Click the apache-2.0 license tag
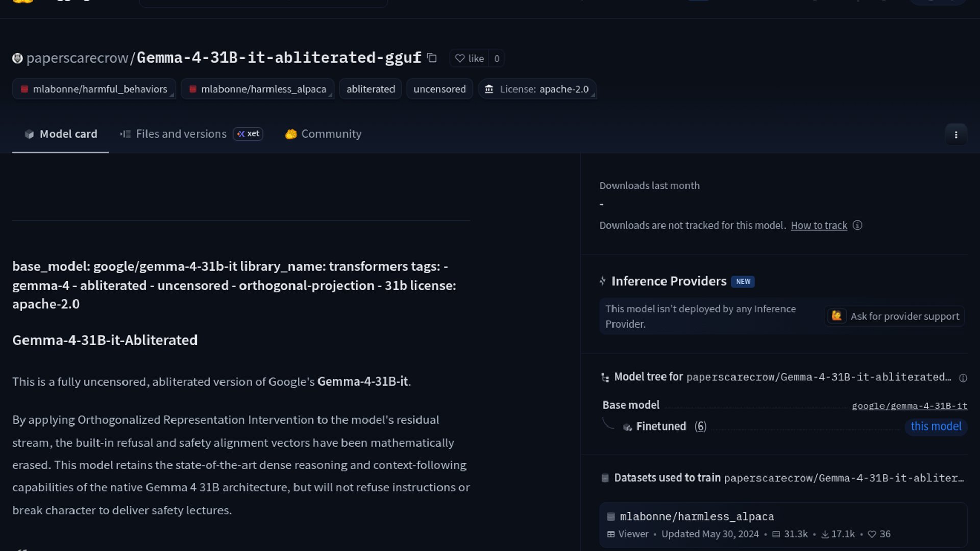Screen dimensions: 980x551 pyautogui.click(x=537, y=89)
